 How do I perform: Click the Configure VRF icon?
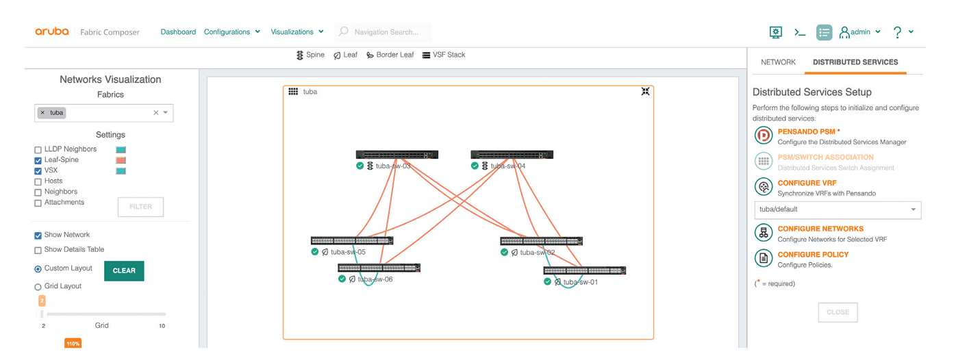pos(763,187)
